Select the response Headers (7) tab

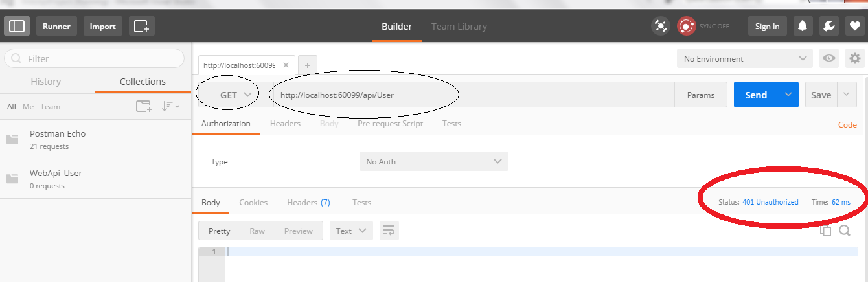[308, 202]
